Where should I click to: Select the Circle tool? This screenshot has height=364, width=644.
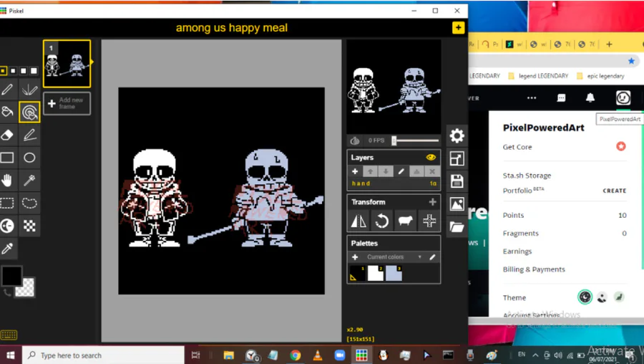point(29,158)
